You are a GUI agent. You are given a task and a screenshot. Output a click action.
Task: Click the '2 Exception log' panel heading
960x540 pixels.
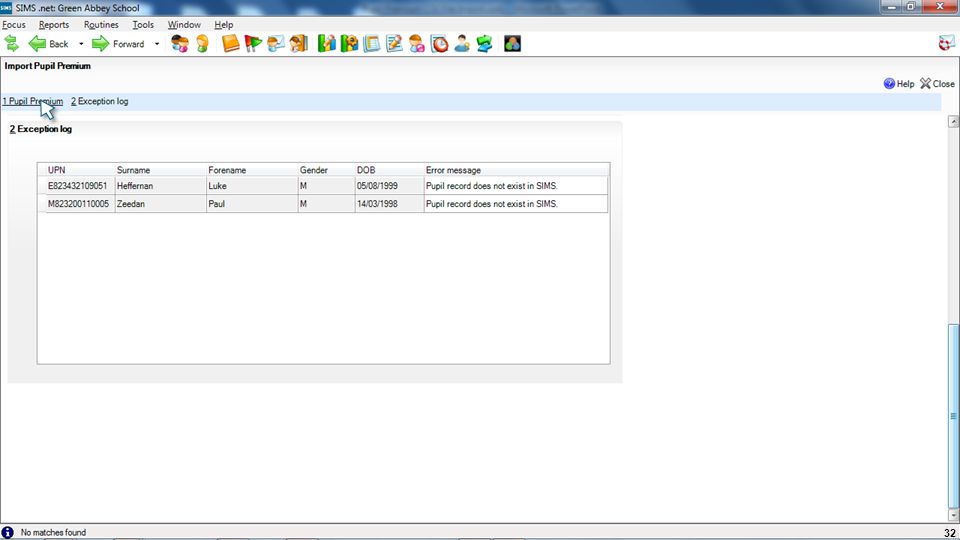(40, 129)
